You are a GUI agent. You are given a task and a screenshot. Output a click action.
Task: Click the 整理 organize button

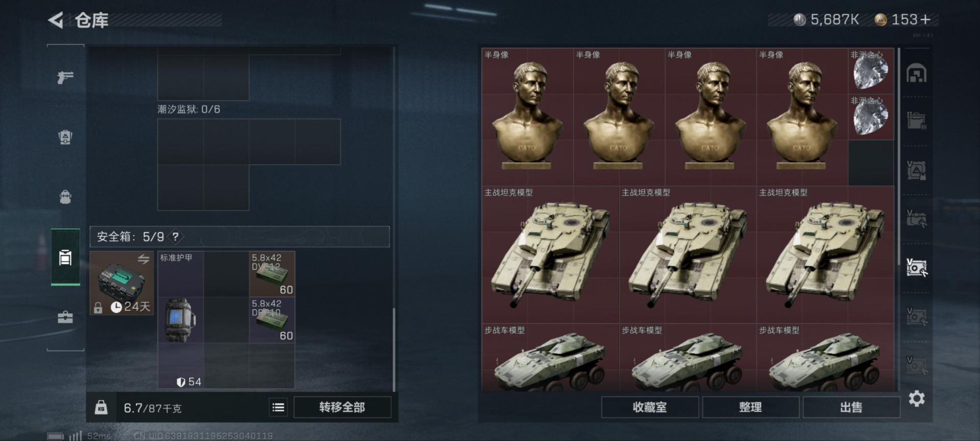coord(750,407)
